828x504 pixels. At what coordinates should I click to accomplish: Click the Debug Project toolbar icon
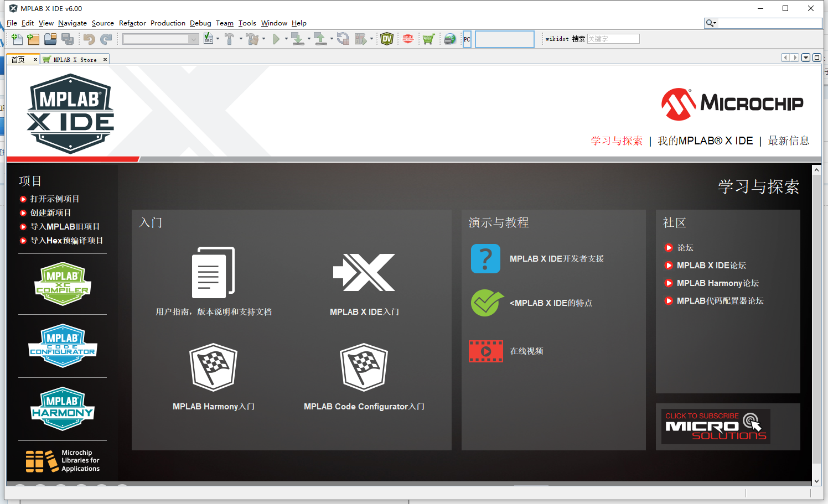click(360, 39)
